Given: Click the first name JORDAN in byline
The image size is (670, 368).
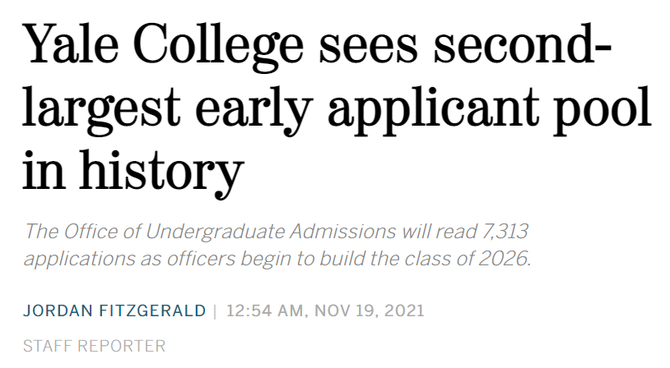Looking at the screenshot, I should pyautogui.click(x=58, y=311).
